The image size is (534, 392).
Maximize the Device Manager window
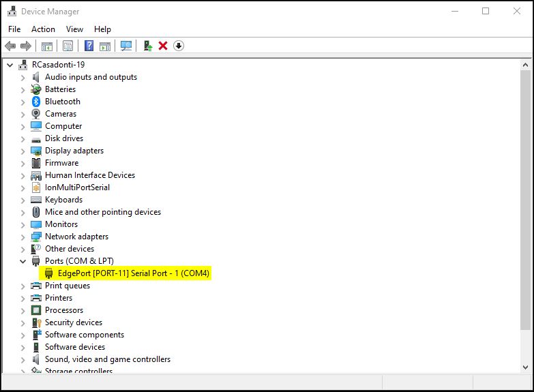pos(486,11)
